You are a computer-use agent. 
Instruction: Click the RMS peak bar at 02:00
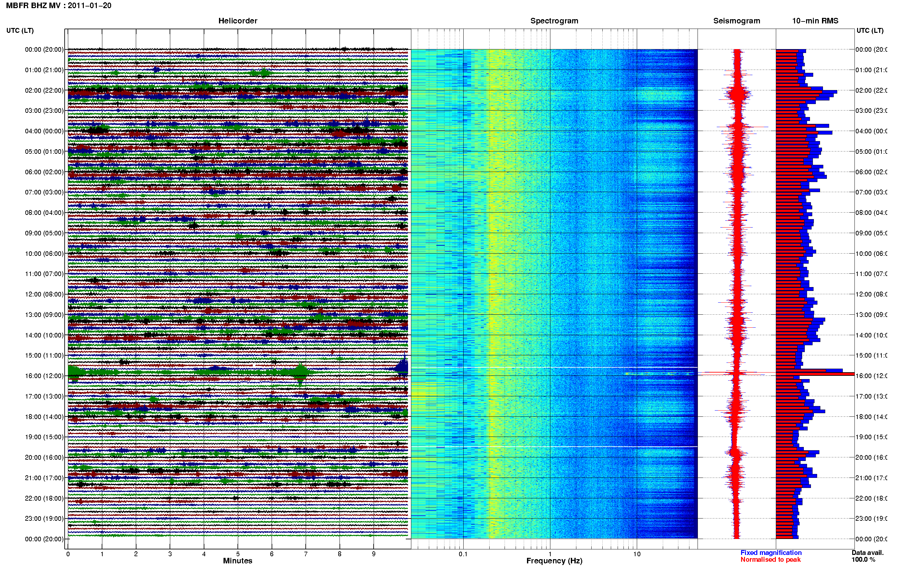[x=806, y=92]
